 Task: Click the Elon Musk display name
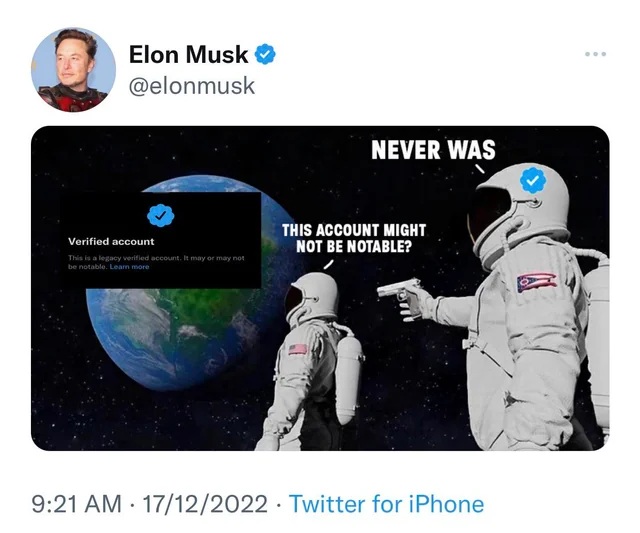pos(188,54)
